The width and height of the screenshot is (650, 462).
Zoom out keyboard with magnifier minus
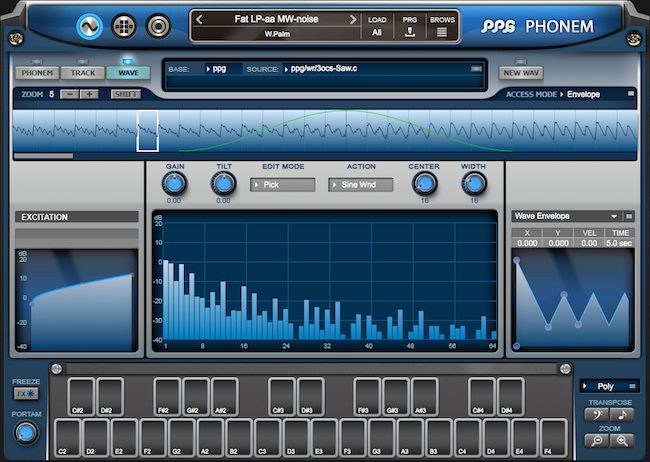point(597,441)
